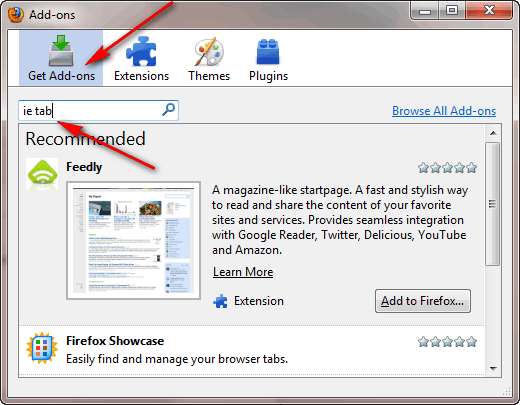Click Add to Firefox button

coord(423,301)
